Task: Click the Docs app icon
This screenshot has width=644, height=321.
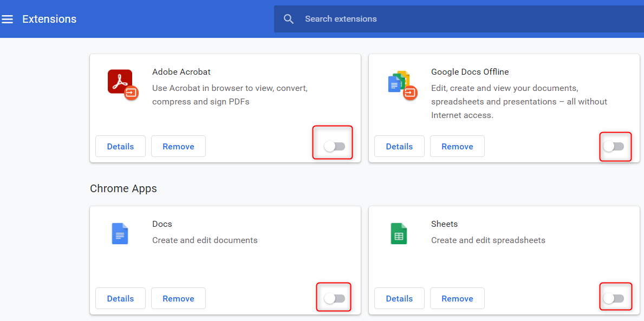Action: [x=120, y=233]
